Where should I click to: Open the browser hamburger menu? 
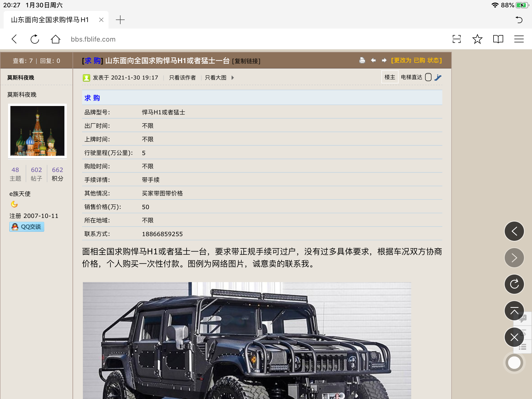coord(519,39)
